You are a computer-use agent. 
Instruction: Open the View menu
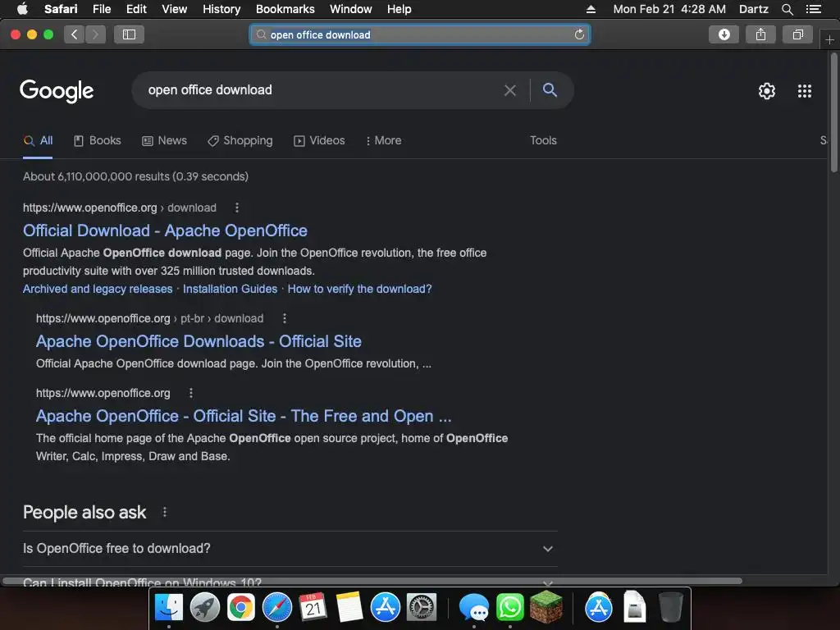point(175,9)
